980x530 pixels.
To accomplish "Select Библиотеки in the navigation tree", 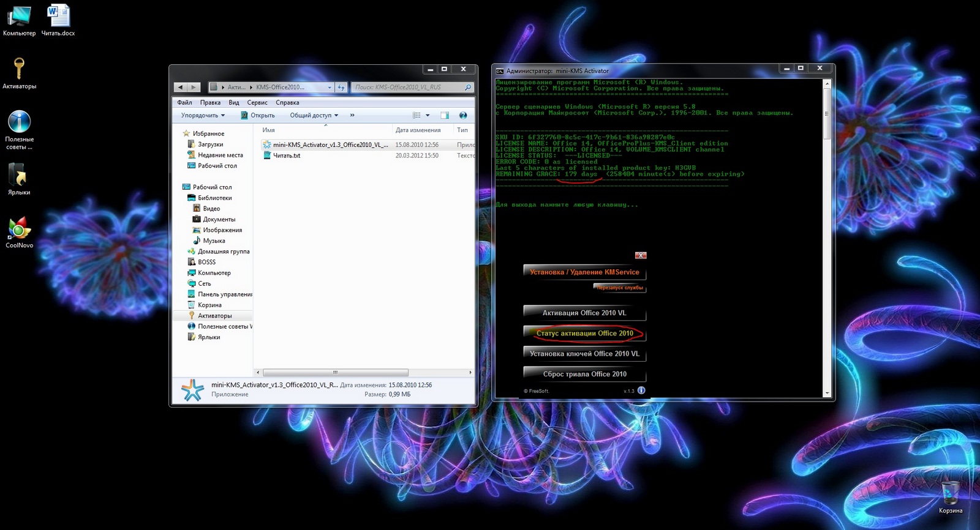I will (x=214, y=198).
